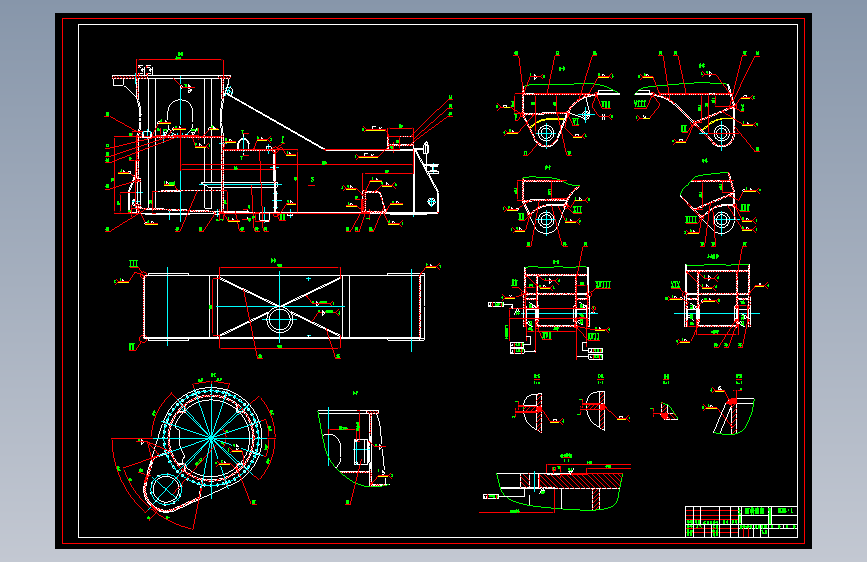Click the circular bolt-flange view with cyan radial lines
Image resolution: width=867 pixels, height=562 pixels.
pos(212,437)
